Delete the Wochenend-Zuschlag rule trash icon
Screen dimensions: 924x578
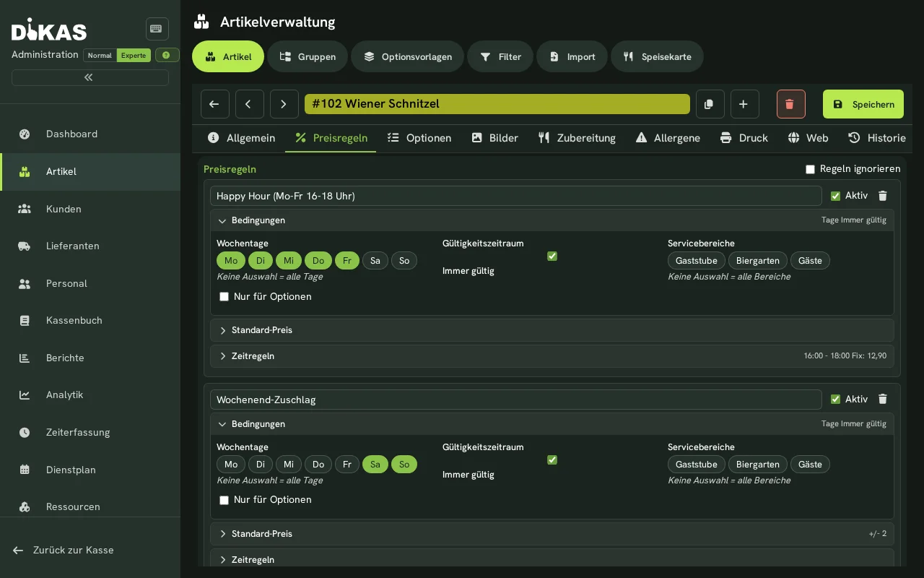(x=883, y=400)
